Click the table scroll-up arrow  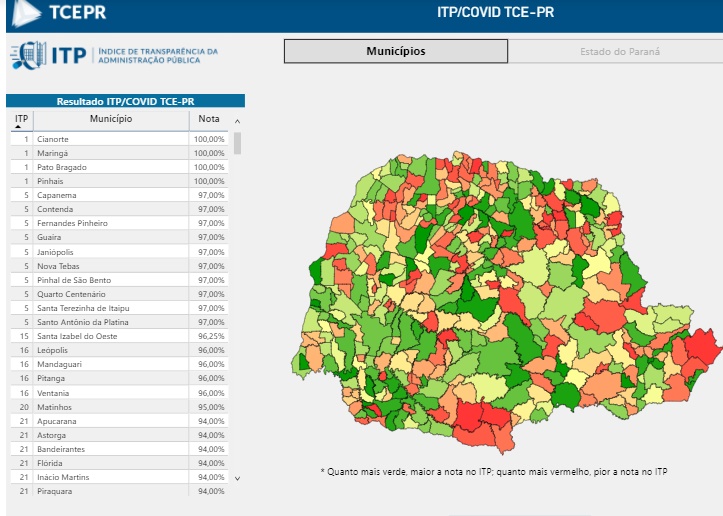point(237,121)
